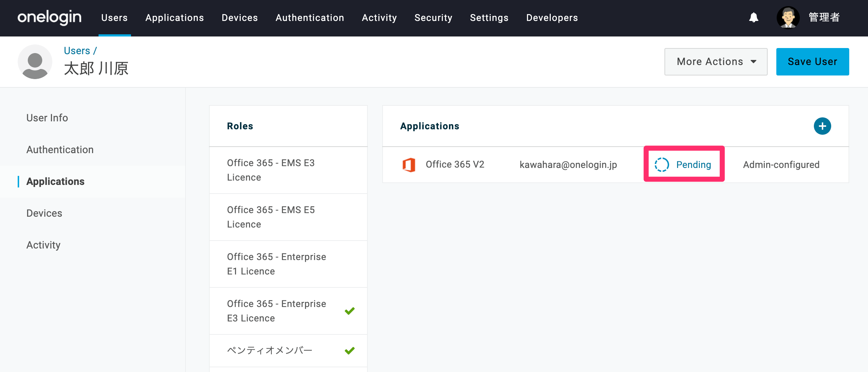Select Applications sidebar tab
Screen dimensions: 868x372
(55, 181)
